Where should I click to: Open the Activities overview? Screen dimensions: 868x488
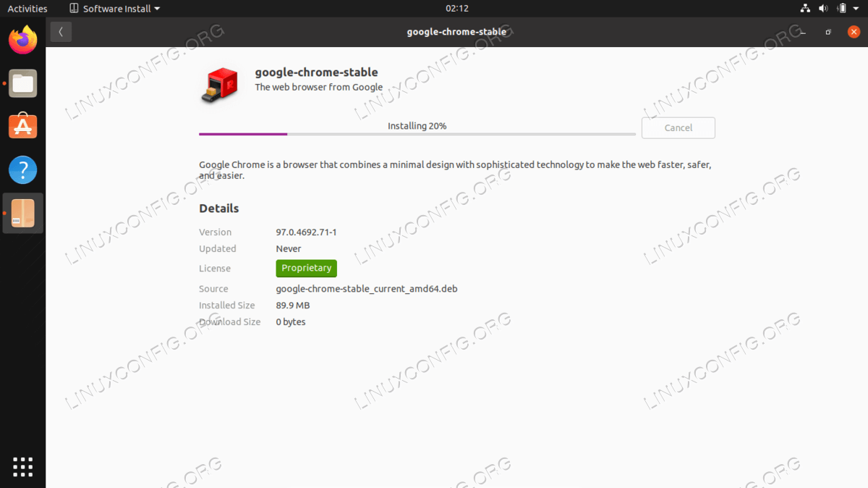point(27,9)
